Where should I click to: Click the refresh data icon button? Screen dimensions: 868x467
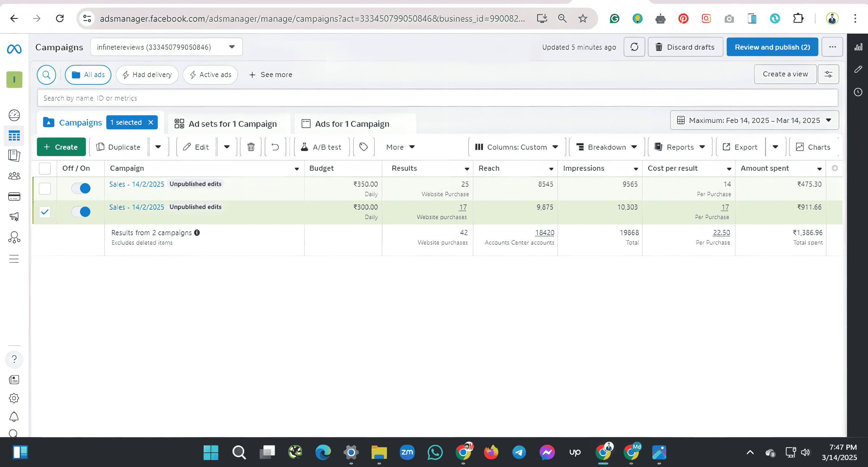click(x=634, y=47)
